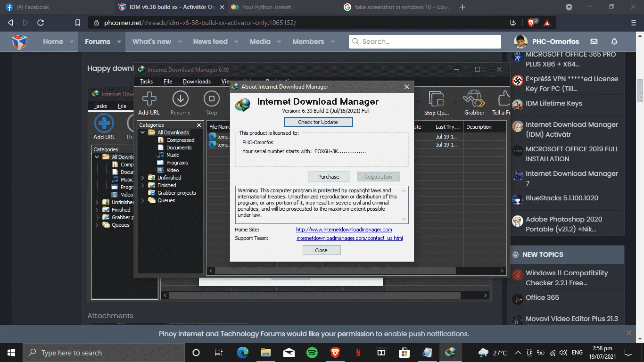
Task: Click the Stop Queue toolbar icon
Action: coord(436,99)
